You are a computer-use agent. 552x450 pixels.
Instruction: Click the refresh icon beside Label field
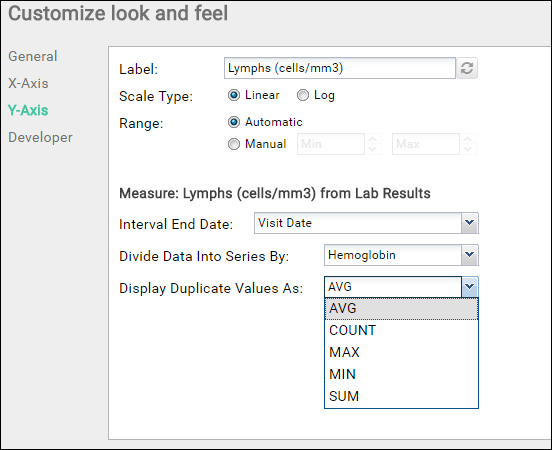[467, 68]
